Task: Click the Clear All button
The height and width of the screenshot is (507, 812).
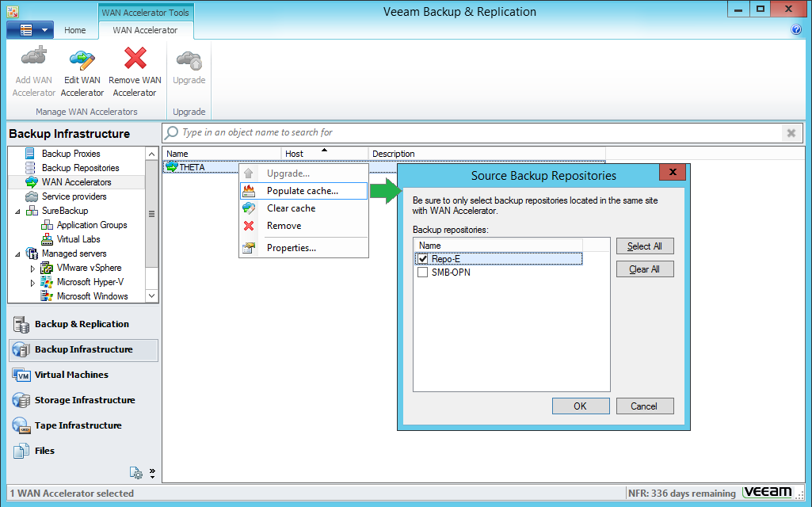Action: 645,269
